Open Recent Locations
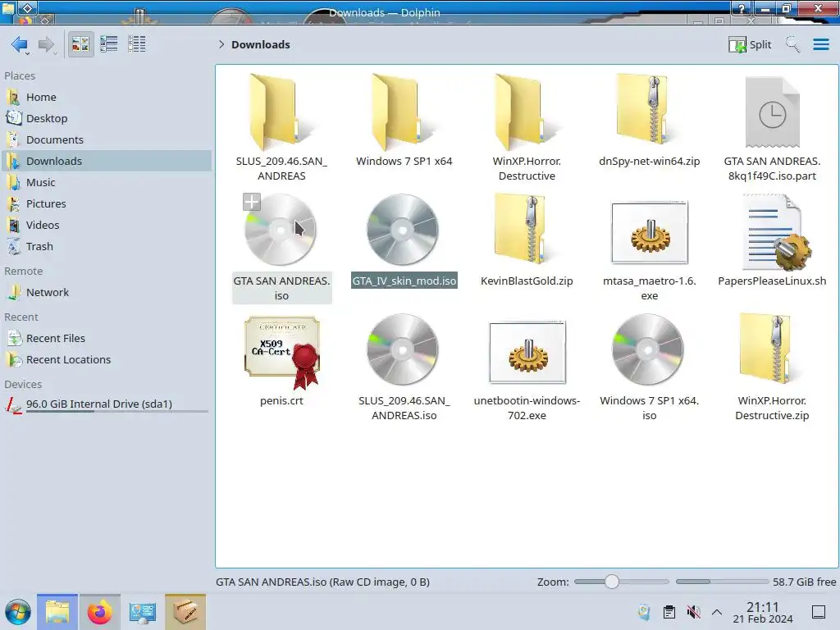 pyautogui.click(x=106, y=360)
